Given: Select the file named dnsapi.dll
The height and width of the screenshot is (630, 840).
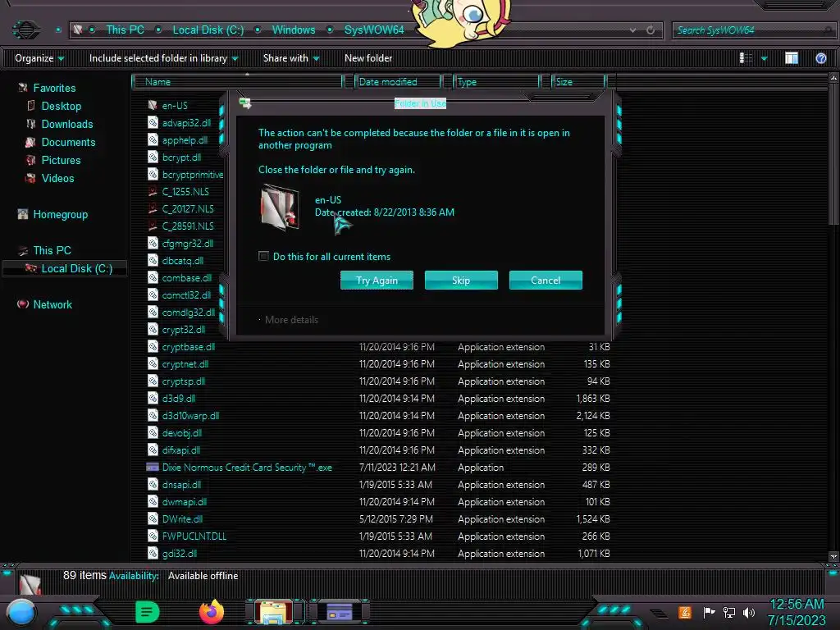Looking at the screenshot, I should pos(181,484).
